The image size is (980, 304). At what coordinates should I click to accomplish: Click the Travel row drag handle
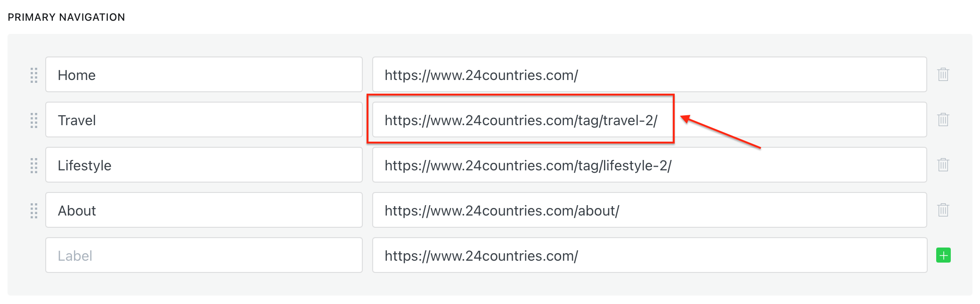tap(34, 120)
